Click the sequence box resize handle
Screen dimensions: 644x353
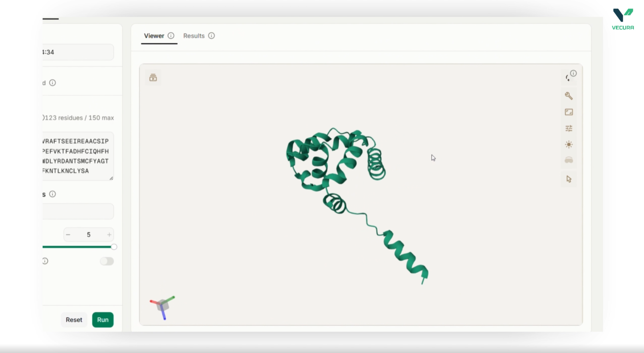tap(111, 178)
